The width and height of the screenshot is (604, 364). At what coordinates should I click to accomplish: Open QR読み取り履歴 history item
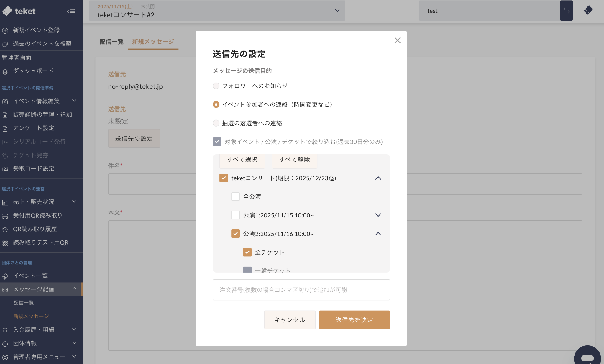35,229
